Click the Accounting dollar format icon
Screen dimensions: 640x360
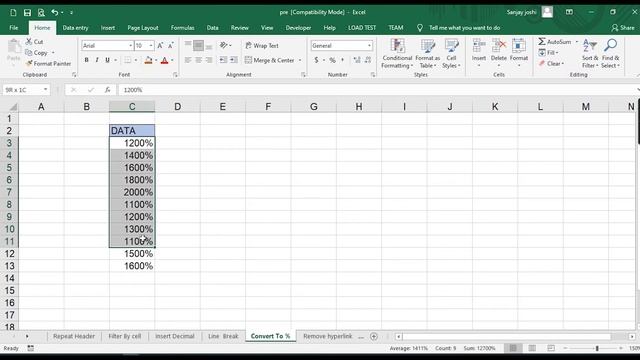click(316, 60)
